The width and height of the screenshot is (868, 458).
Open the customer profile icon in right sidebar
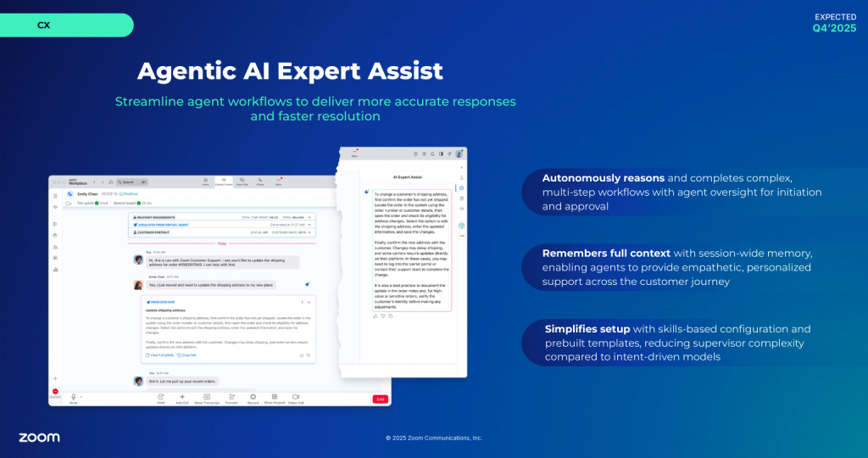(462, 178)
